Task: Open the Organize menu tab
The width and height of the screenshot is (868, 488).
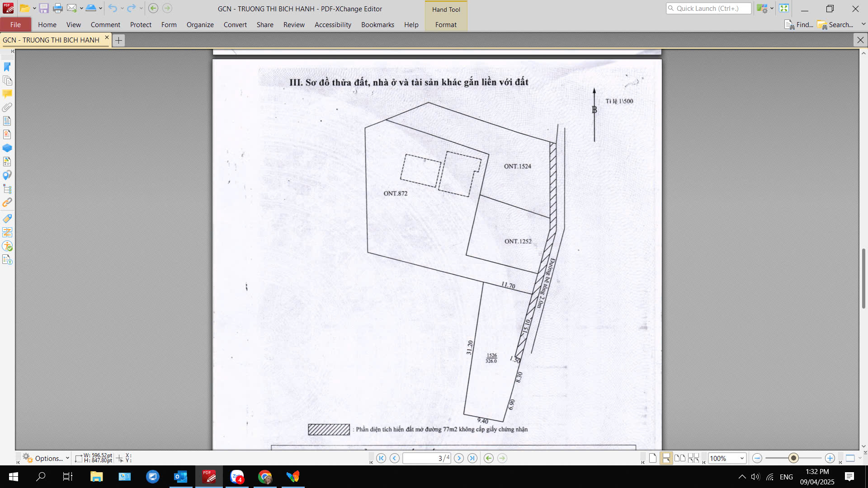Action: tap(200, 24)
